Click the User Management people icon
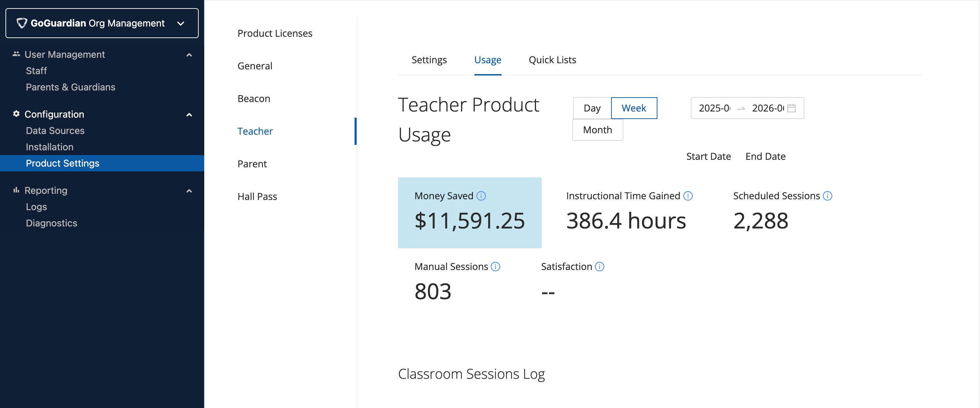This screenshot has width=980, height=408. pos(16,54)
